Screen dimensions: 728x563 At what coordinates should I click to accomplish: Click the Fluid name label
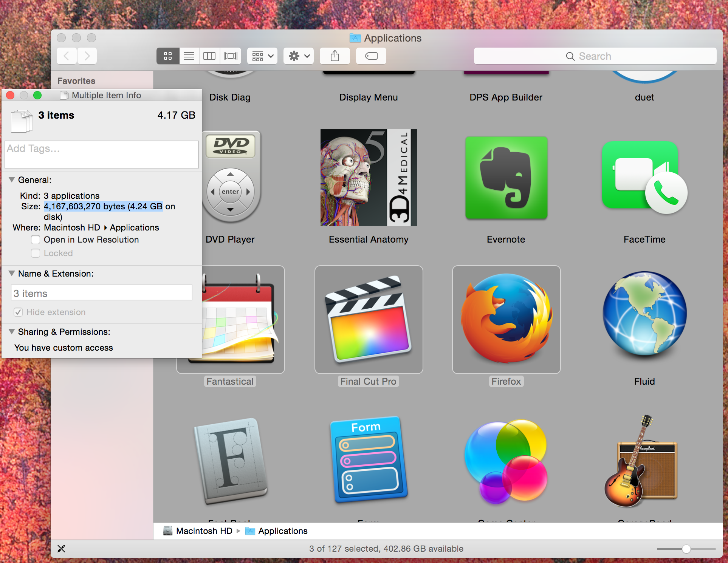(x=644, y=382)
